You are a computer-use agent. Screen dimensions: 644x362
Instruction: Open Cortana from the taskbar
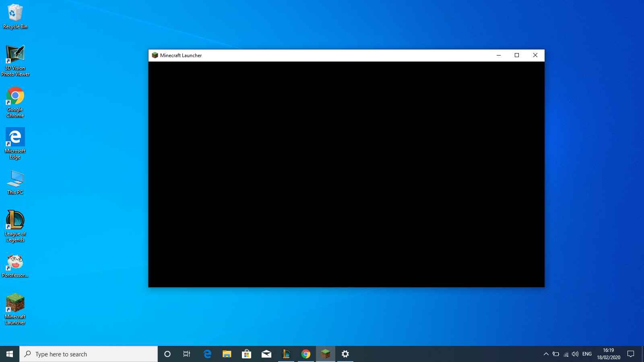tap(167, 354)
